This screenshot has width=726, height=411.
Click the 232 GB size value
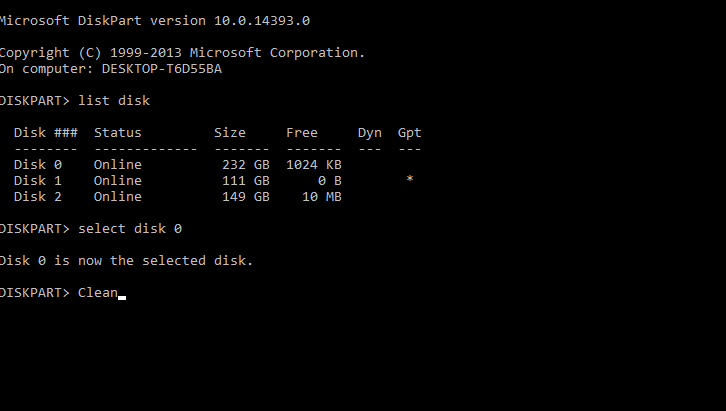click(x=245, y=165)
